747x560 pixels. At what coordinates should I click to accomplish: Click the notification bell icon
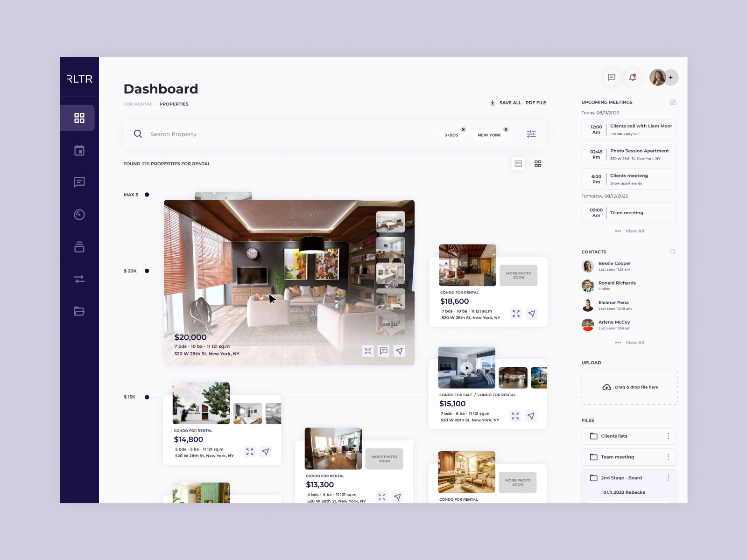(x=634, y=77)
